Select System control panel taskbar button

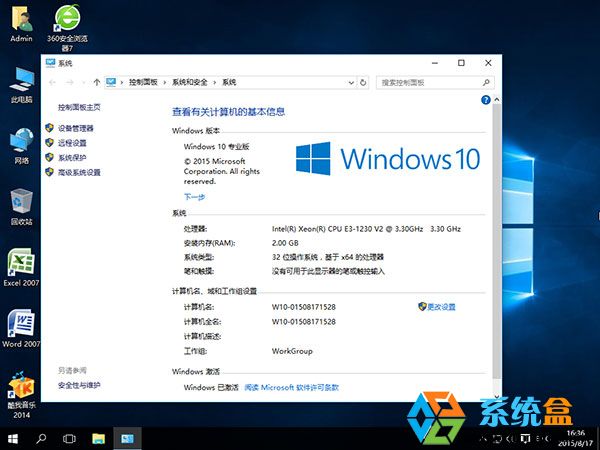click(127, 439)
